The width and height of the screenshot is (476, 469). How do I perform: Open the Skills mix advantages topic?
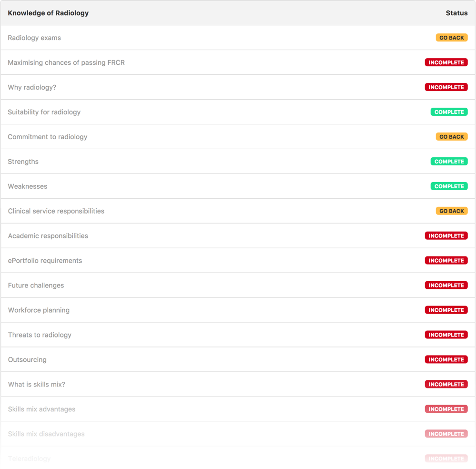41,409
